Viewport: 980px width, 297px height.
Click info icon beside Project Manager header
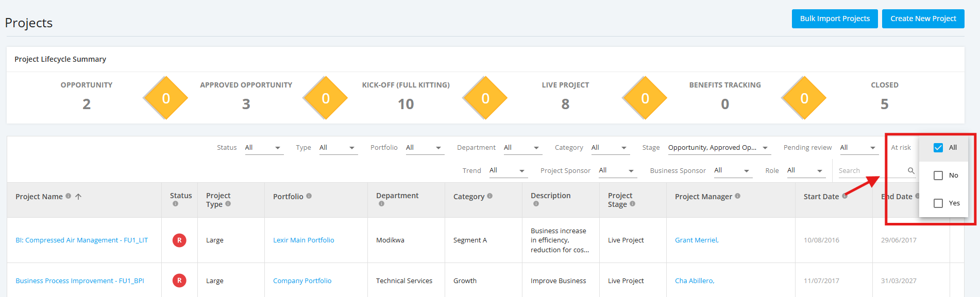pyautogui.click(x=738, y=196)
